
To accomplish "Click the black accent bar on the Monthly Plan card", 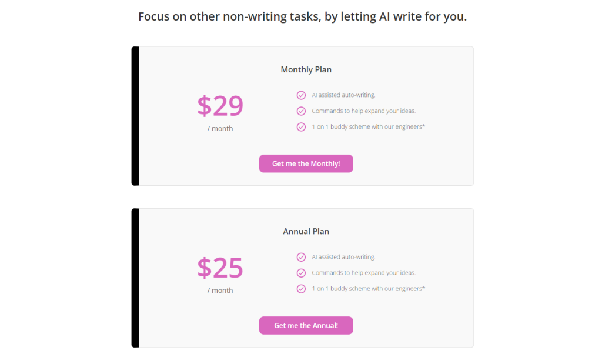I will [x=135, y=116].
